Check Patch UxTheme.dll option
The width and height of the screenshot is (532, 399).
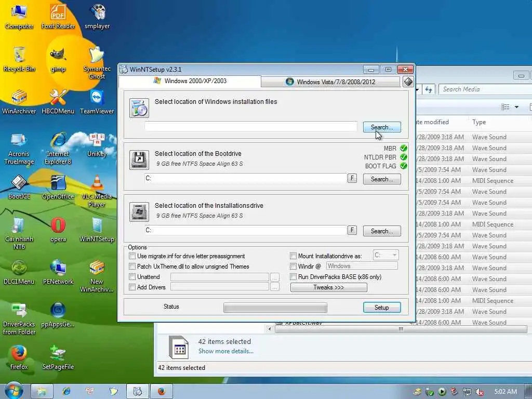pos(132,267)
